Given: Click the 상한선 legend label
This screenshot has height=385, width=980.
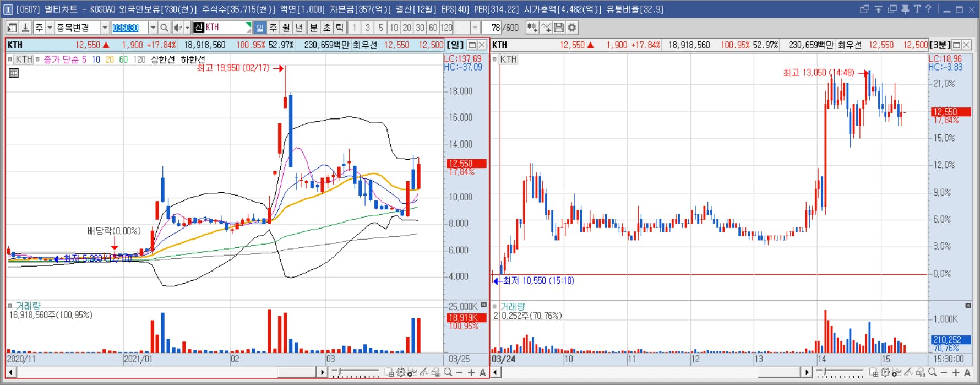Looking at the screenshot, I should click(162, 59).
